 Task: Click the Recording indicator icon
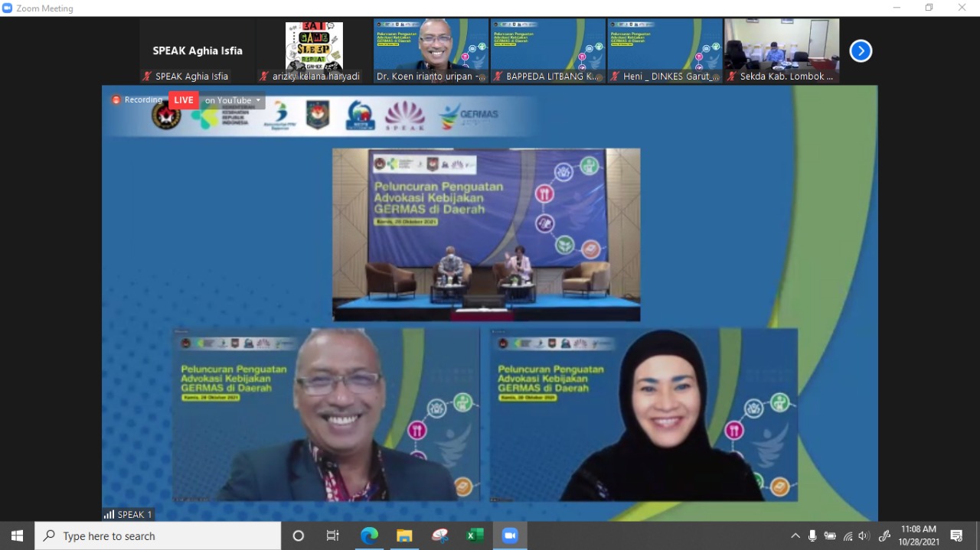pos(116,100)
